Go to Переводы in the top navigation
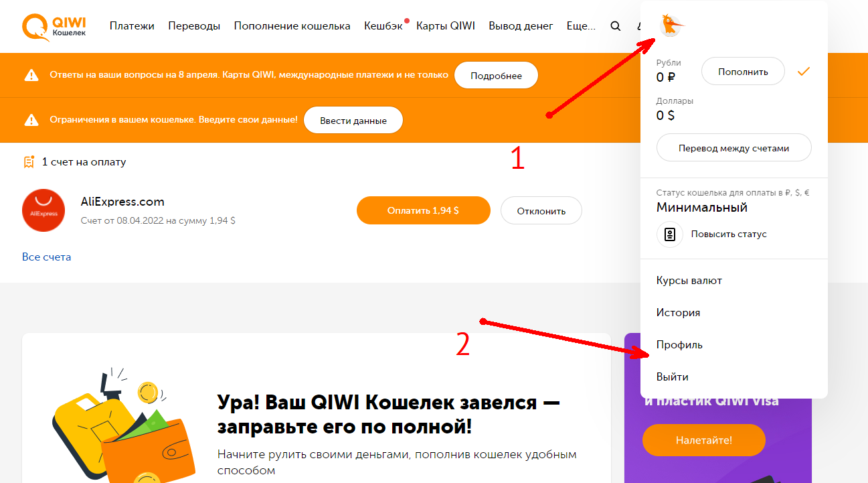The height and width of the screenshot is (483, 868). pos(194,26)
